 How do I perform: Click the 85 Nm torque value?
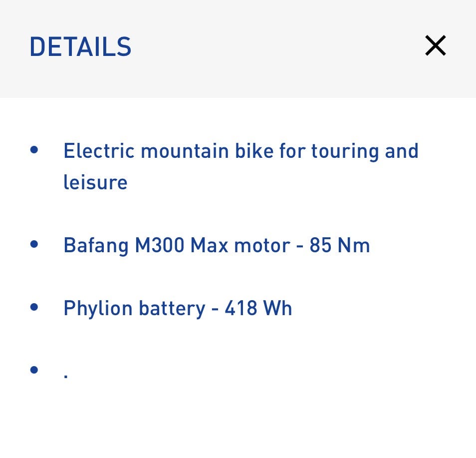(x=339, y=246)
